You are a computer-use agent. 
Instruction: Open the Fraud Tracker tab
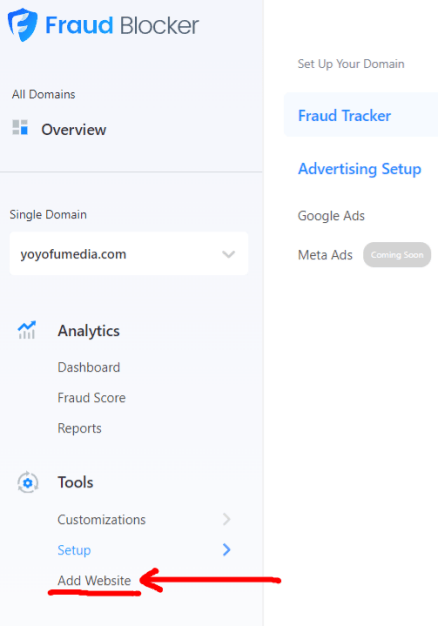[x=345, y=116]
